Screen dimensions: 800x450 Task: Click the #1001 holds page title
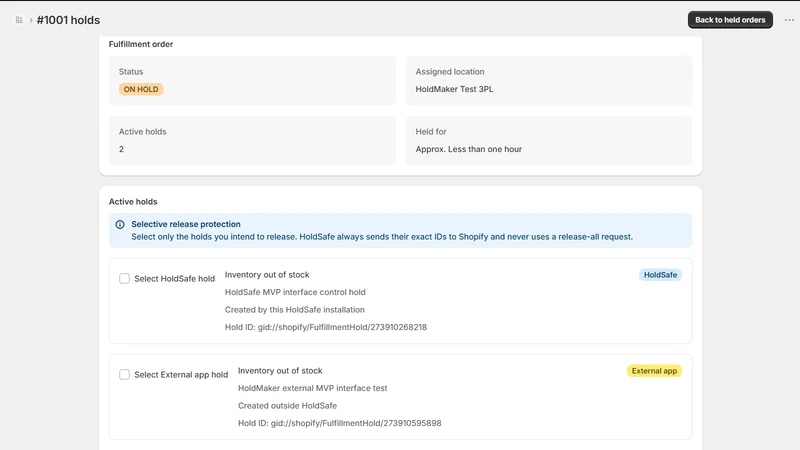[68, 20]
